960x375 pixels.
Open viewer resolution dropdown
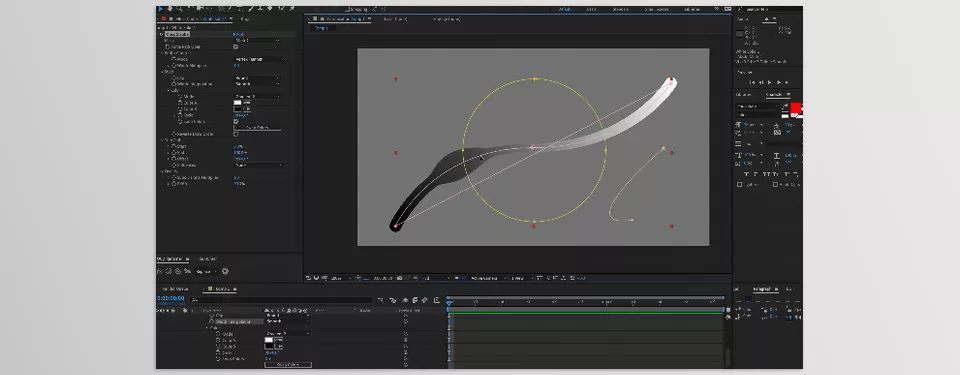(x=437, y=278)
